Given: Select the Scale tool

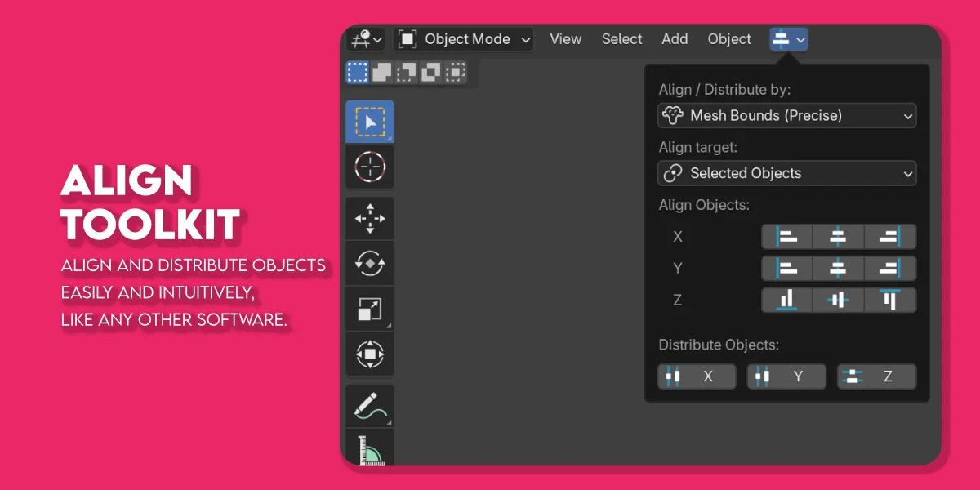Looking at the screenshot, I should (369, 308).
